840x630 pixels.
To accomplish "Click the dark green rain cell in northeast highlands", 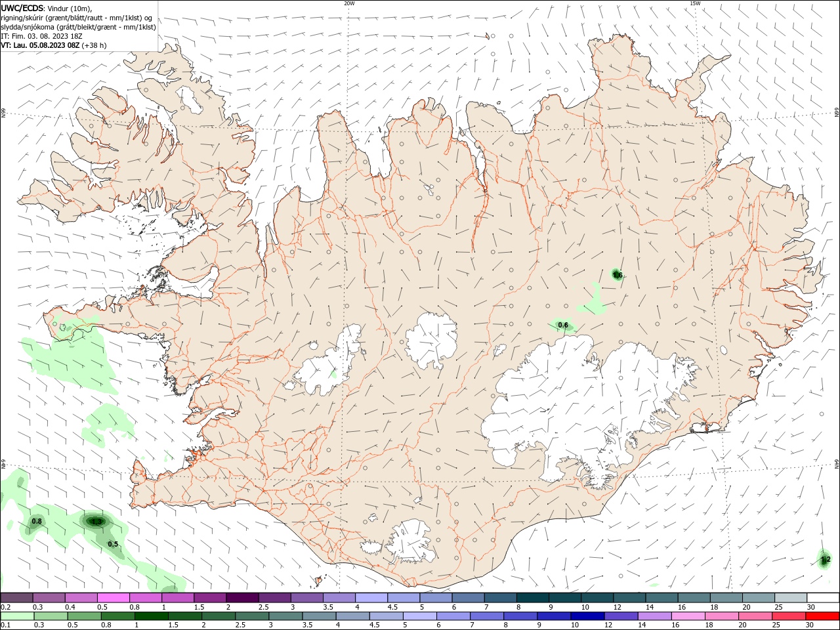I will pos(617,274).
